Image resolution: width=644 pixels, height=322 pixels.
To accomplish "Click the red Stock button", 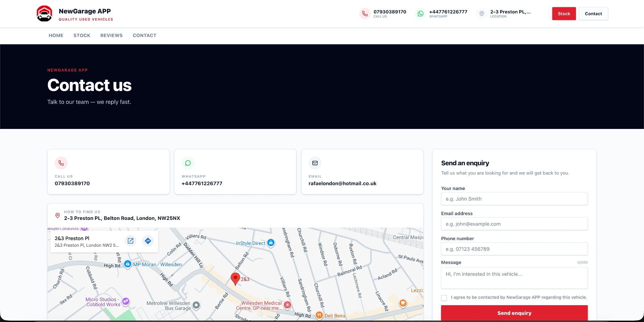I will (x=564, y=14).
